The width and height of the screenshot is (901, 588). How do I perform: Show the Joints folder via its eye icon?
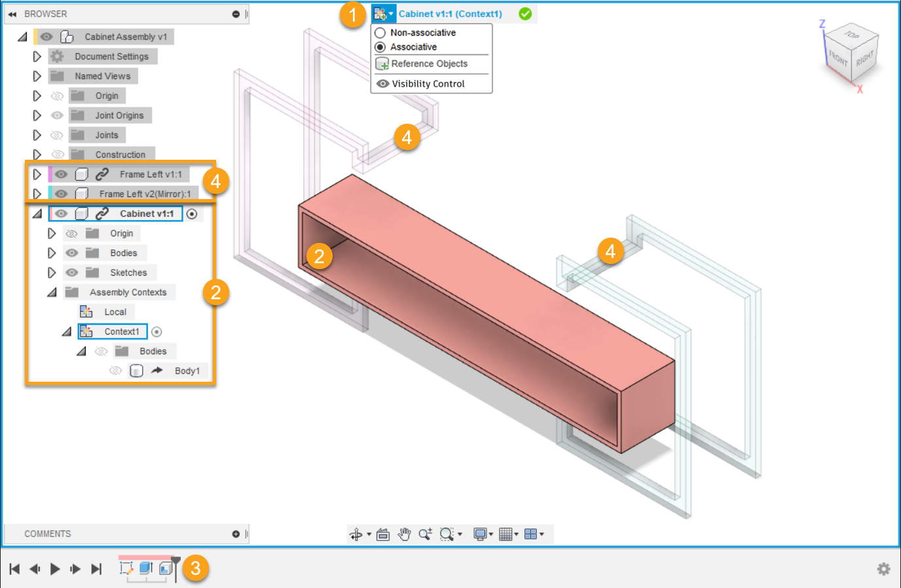pos(58,135)
